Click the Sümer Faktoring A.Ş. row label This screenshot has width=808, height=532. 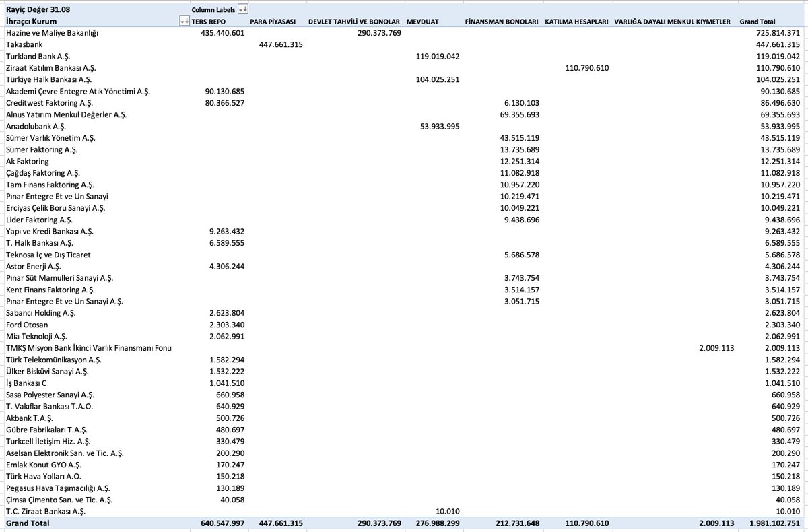pyautogui.click(x=42, y=149)
